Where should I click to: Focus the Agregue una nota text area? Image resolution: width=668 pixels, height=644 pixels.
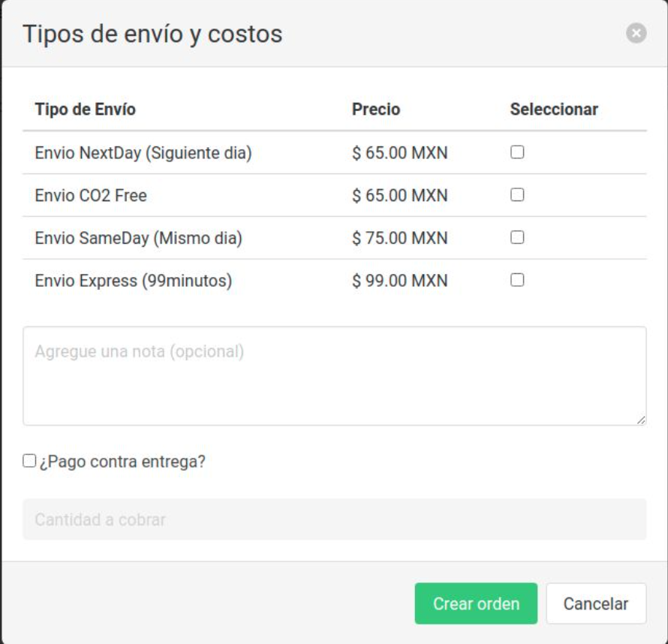coord(335,375)
